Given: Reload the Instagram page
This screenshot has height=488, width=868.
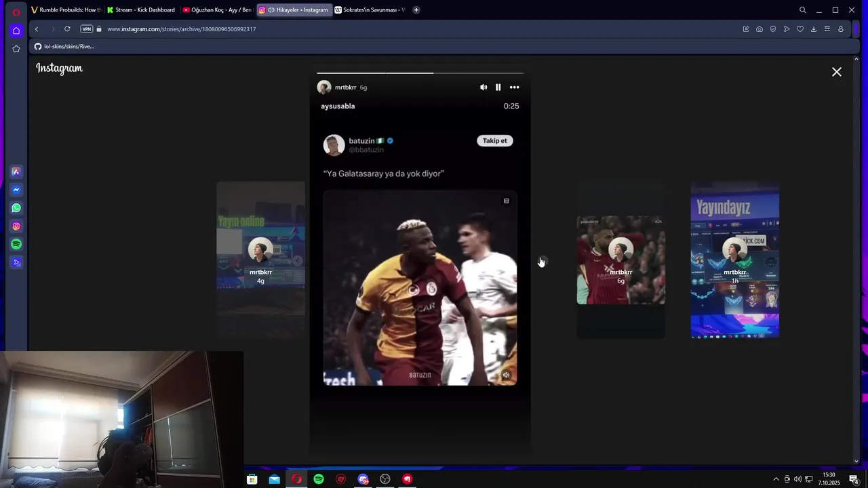Looking at the screenshot, I should (67, 29).
